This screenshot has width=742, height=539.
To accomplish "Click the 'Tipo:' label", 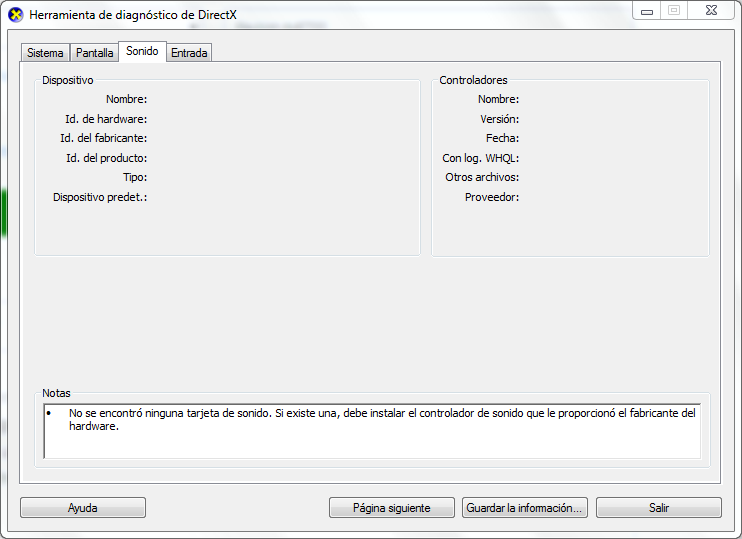I will (x=135, y=177).
